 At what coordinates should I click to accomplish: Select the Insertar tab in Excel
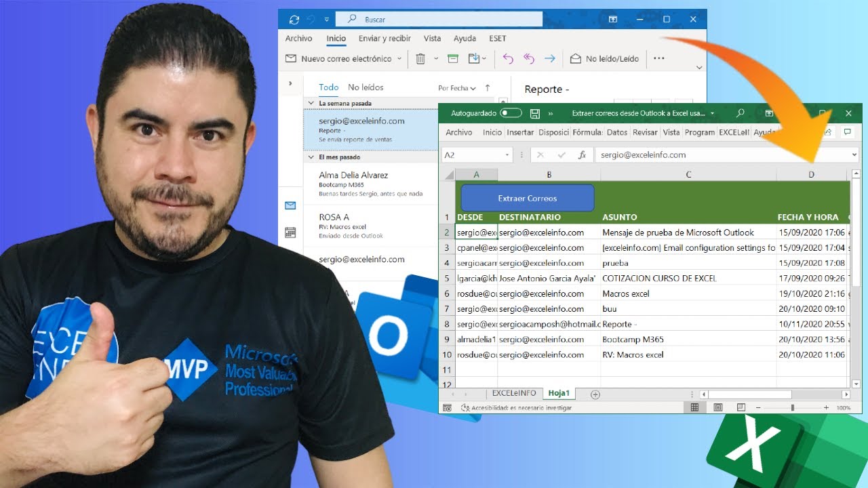click(520, 133)
